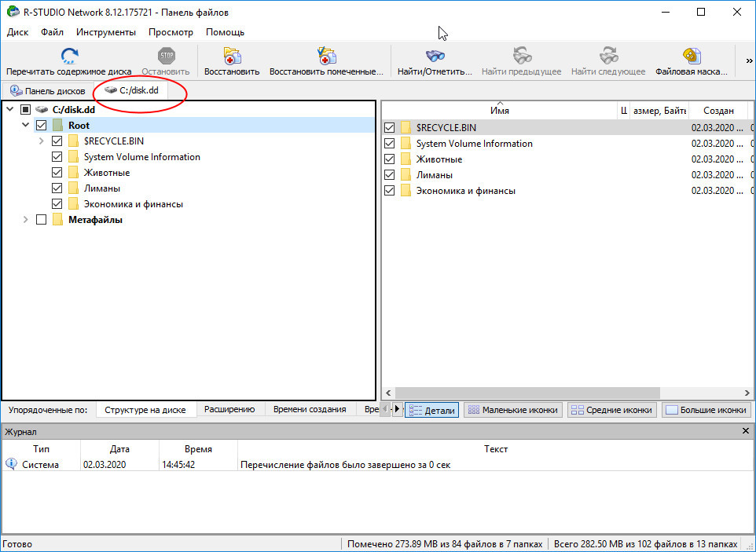The height and width of the screenshot is (552, 756).
Task: Uncheck Лиманы checkbox in file list
Action: click(x=390, y=175)
